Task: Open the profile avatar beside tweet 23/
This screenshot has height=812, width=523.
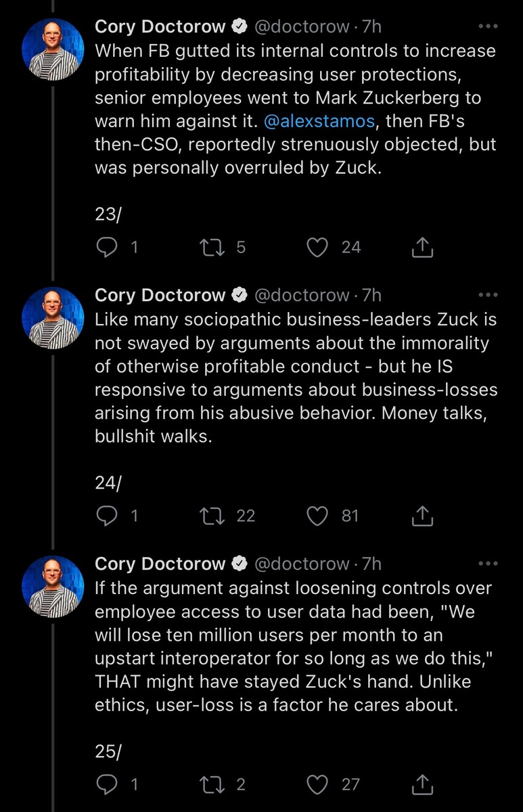Action: pyautogui.click(x=53, y=49)
